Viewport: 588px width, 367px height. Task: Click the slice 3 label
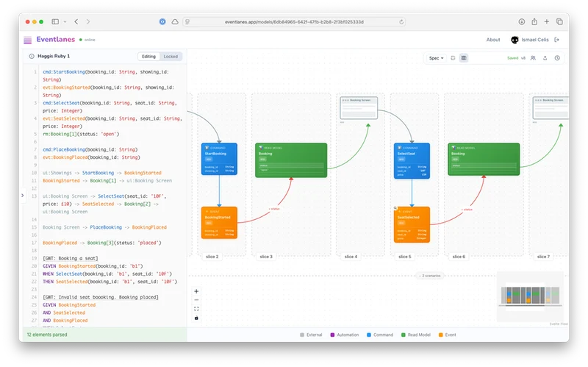point(266,257)
